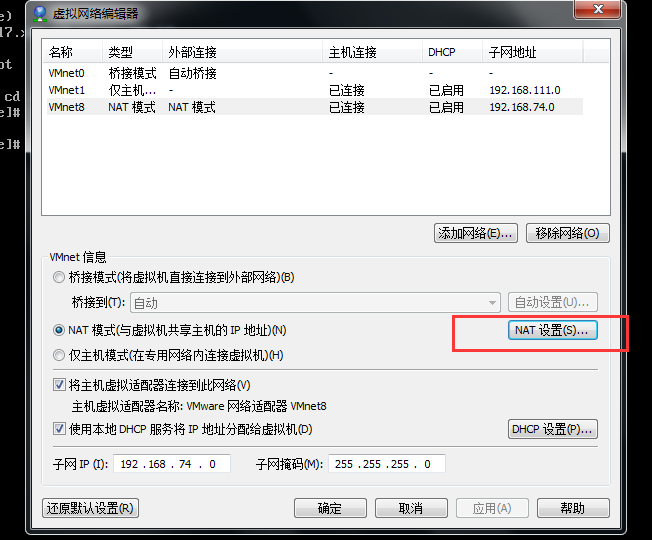Select the NAT 模式 radio button
The image size is (652, 540).
(x=59, y=330)
